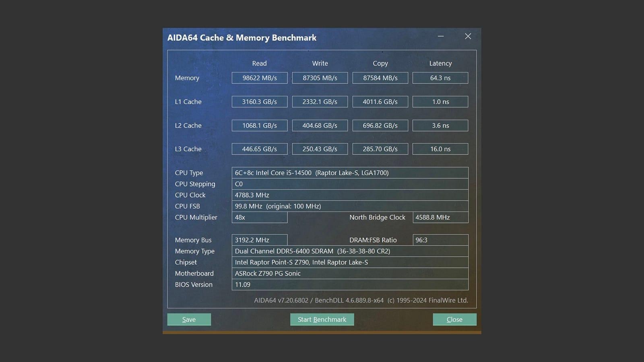644x362 pixels.
Task: Click the AIDA64 Cache & Memory Benchmark title
Action: [x=242, y=37]
